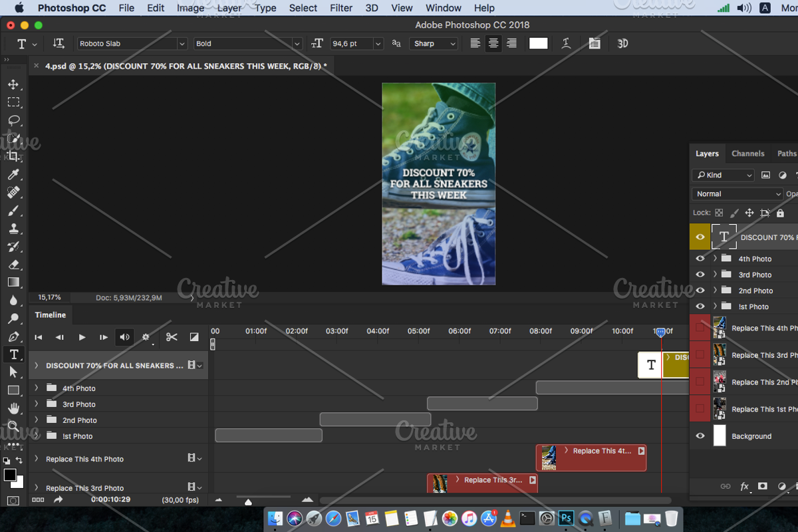
Task: Align text right
Action: pos(511,43)
